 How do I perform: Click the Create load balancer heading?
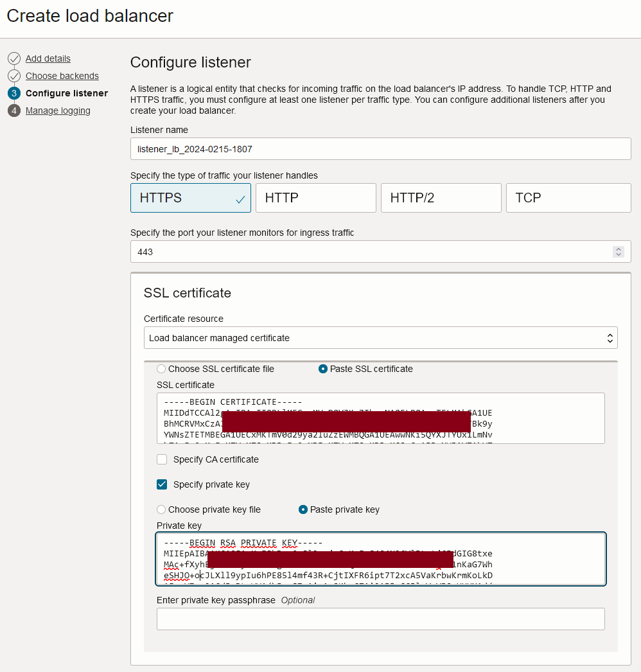click(x=90, y=16)
